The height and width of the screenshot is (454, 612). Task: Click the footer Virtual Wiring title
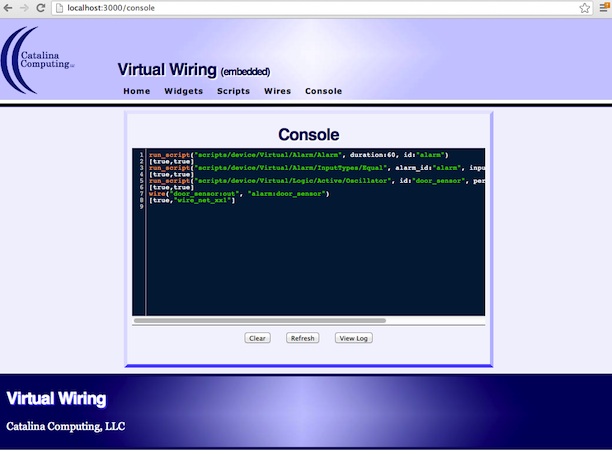click(x=56, y=399)
